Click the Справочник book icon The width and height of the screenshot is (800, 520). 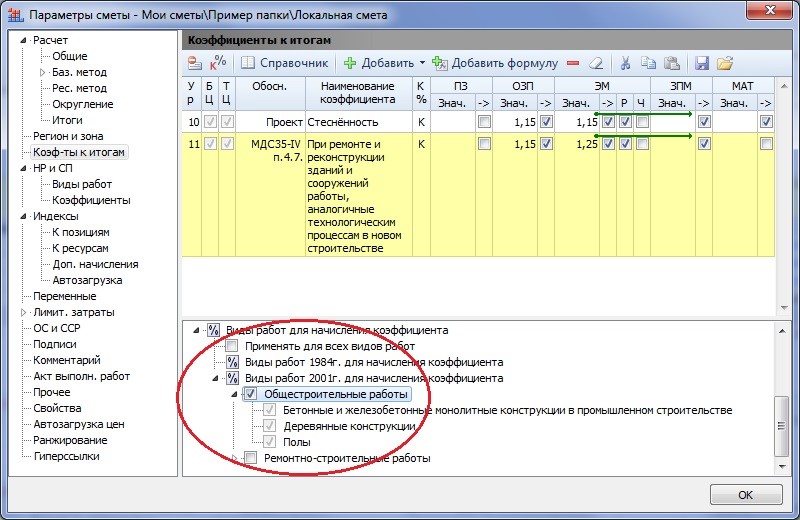(247, 63)
